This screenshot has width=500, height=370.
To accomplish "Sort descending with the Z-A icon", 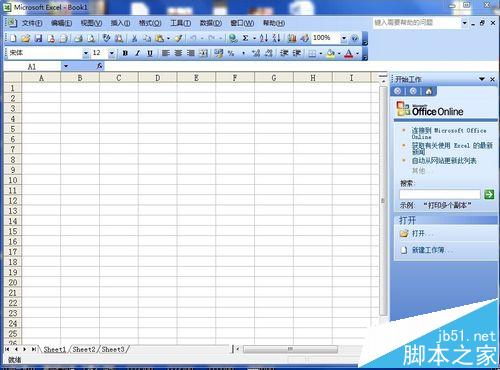I will (276, 38).
